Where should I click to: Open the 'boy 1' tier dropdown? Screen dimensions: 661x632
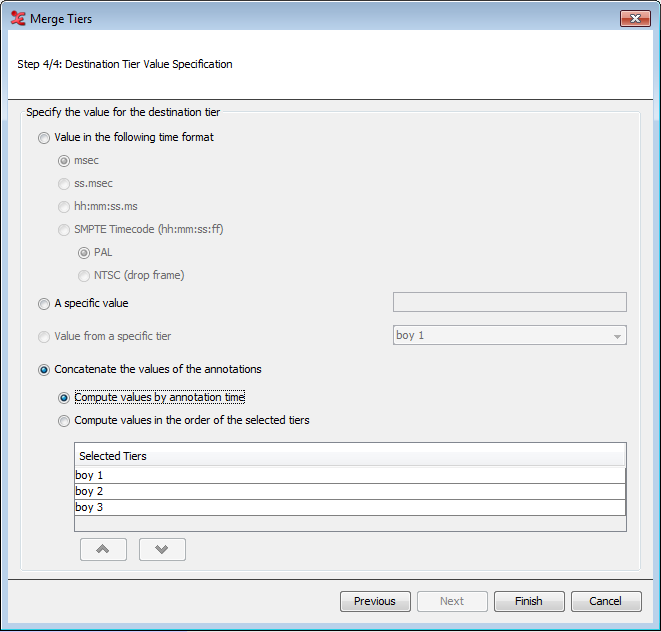[x=510, y=335]
